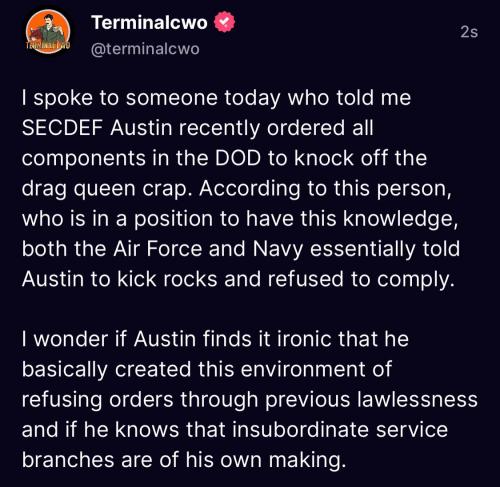Viewport: 500px width, 487px height.
Task: Open the Terminalcwo profile avatar
Action: 48,32
